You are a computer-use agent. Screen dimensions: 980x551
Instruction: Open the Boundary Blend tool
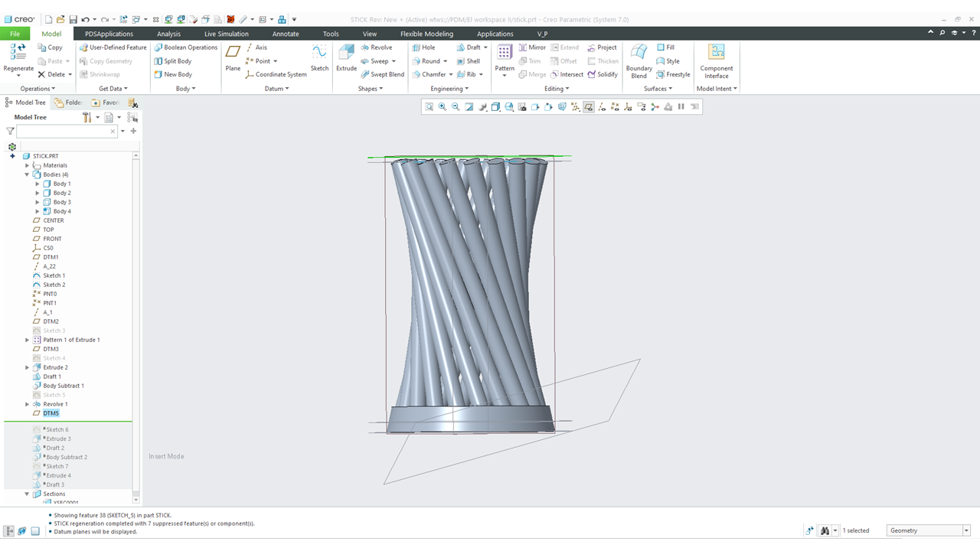(x=639, y=60)
